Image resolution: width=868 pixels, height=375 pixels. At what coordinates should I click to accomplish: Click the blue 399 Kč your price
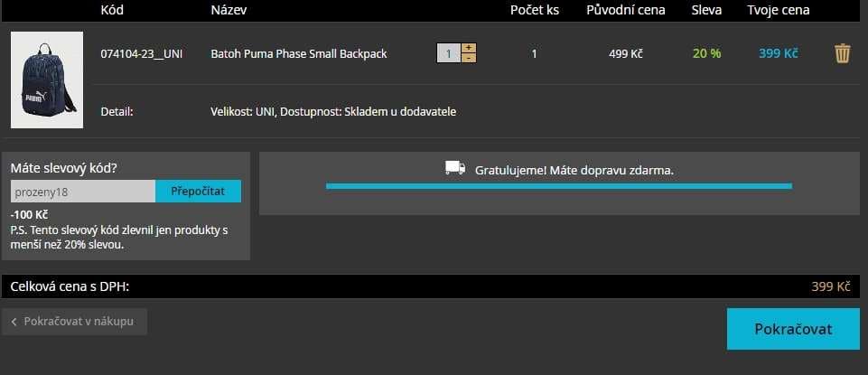(x=779, y=53)
